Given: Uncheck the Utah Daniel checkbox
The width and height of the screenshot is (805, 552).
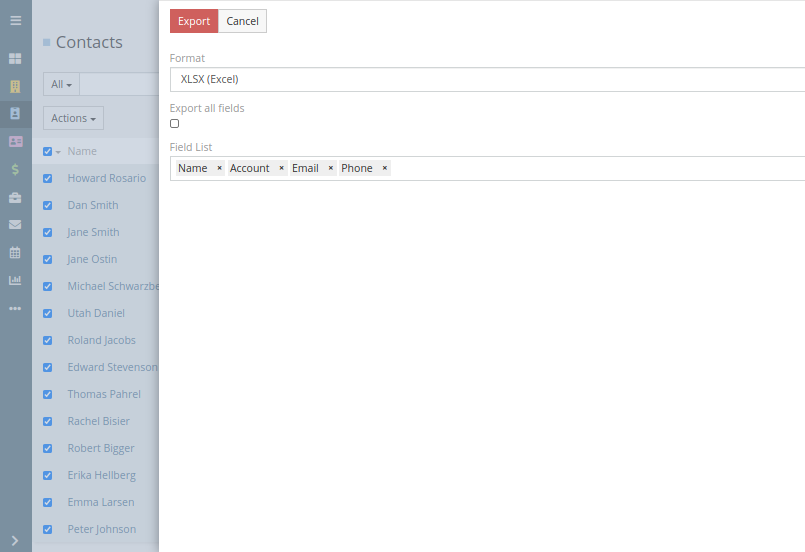Looking at the screenshot, I should [47, 313].
